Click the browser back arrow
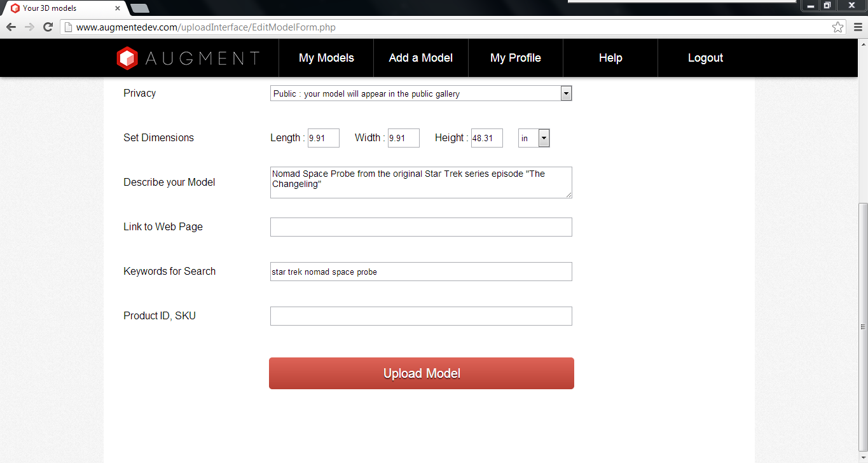This screenshot has width=868, height=463. coord(10,27)
